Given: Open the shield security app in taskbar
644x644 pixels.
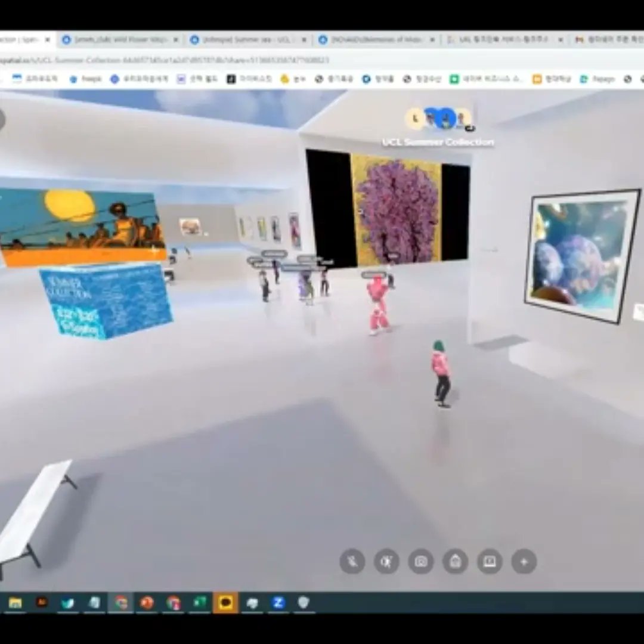Looking at the screenshot, I should click(x=304, y=602).
